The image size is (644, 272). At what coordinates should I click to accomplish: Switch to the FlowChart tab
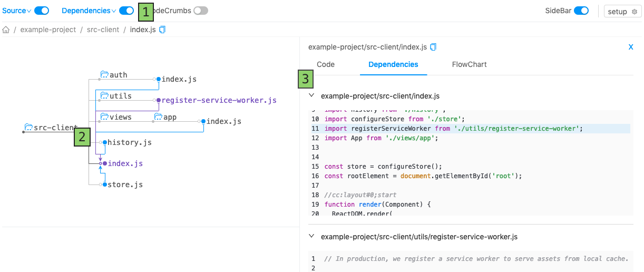469,64
